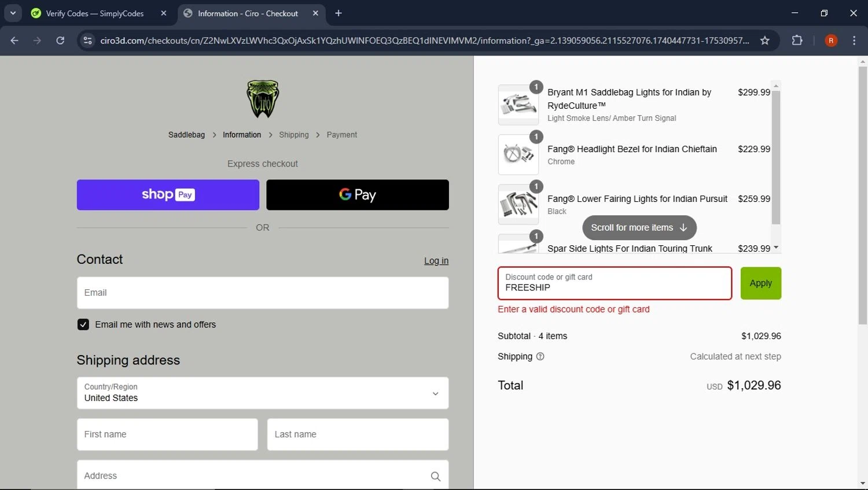Screen dimensions: 868x490
Task: Click the $299.99 price
Action: coord(754,92)
